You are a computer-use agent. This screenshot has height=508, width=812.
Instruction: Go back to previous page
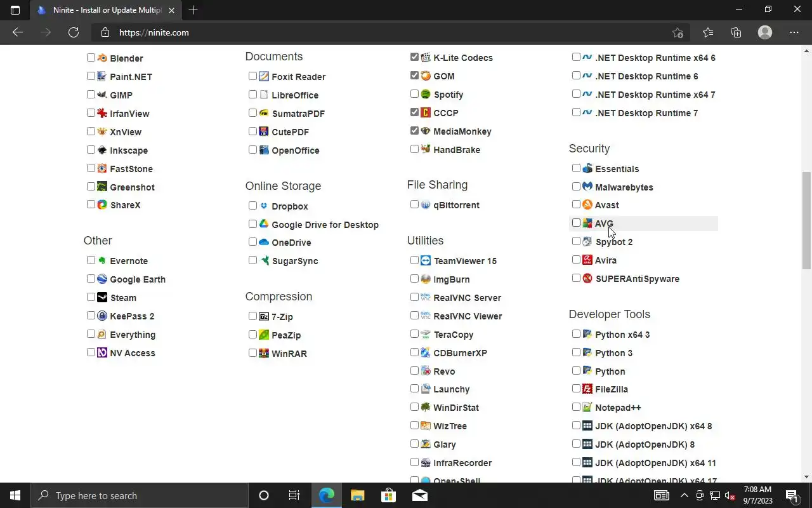[x=18, y=32]
